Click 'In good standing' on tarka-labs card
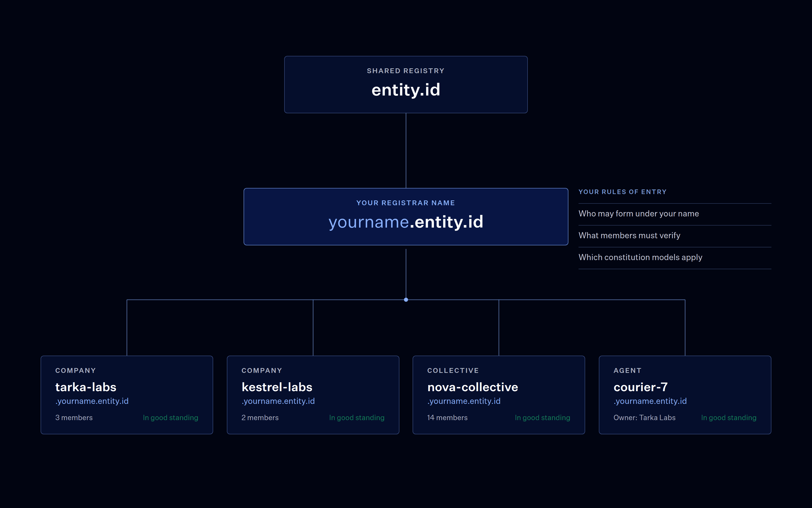The height and width of the screenshot is (508, 812). click(171, 418)
